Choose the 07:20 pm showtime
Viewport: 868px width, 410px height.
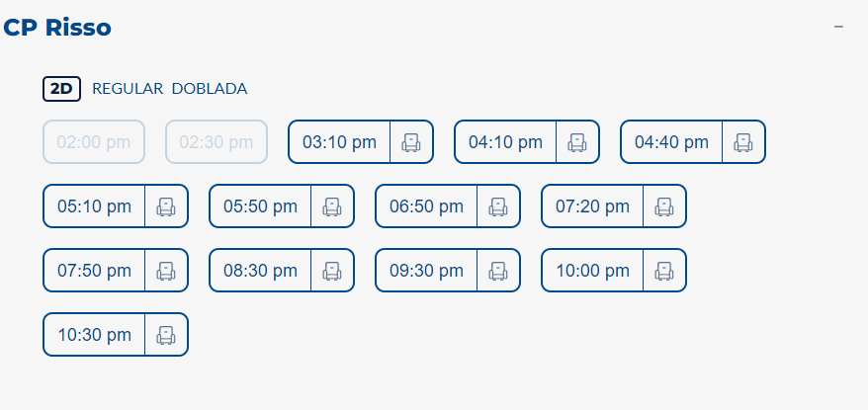592,206
